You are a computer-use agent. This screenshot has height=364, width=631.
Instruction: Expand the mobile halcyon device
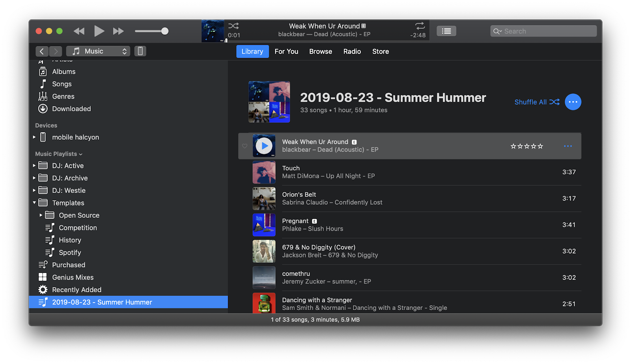coord(34,137)
